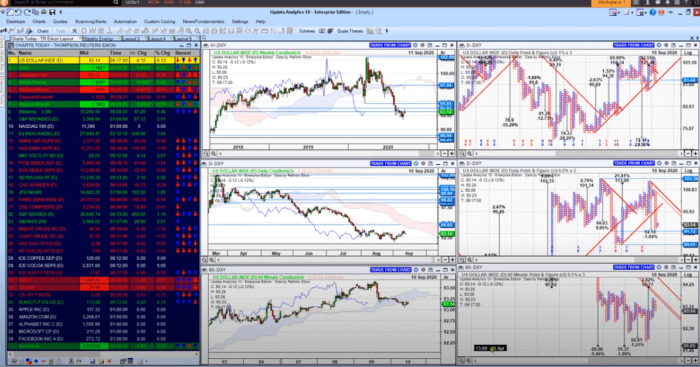Click the print icon in top toolbar
700x367 pixels.
(x=44, y=12)
